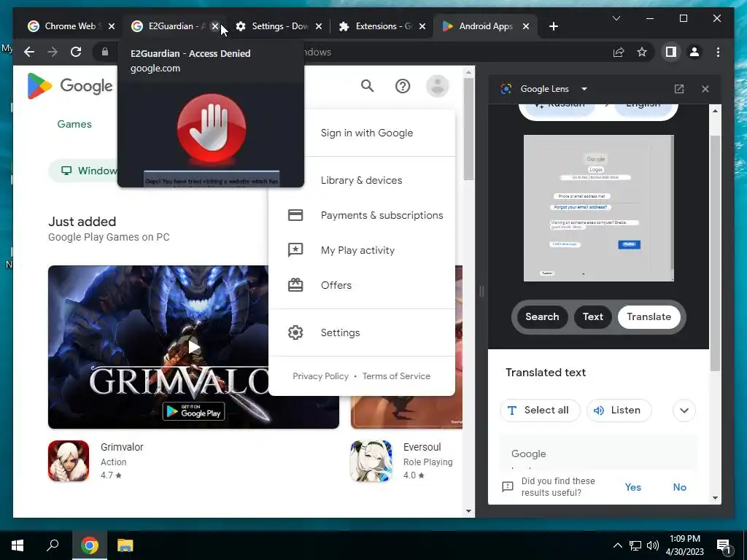Click the Lens panel scrollbar thumb
The image size is (747, 560).
click(x=715, y=252)
